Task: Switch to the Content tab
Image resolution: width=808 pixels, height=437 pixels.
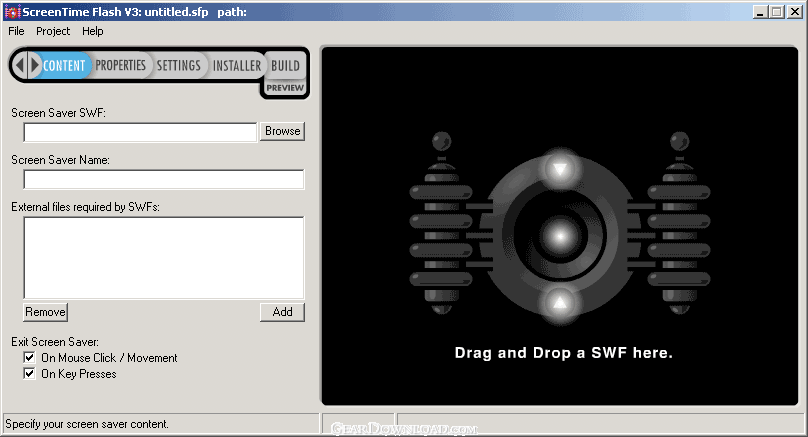Action: pos(64,65)
